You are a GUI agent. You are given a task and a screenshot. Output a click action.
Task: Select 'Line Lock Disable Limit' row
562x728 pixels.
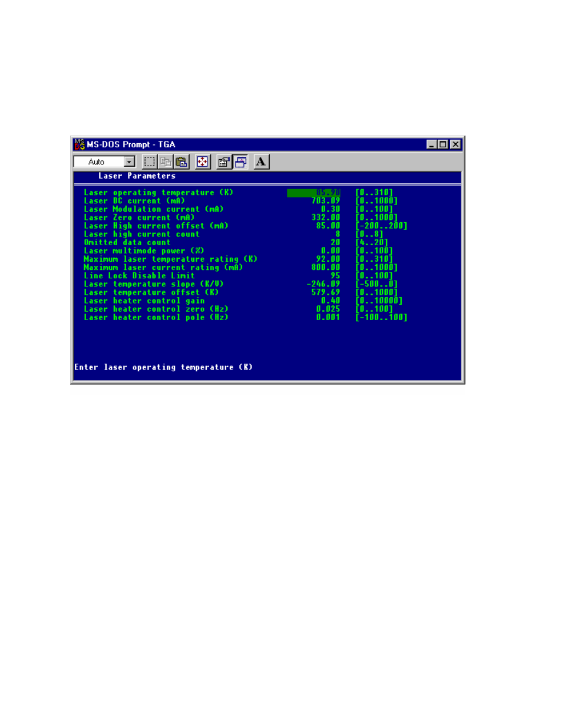(x=238, y=275)
